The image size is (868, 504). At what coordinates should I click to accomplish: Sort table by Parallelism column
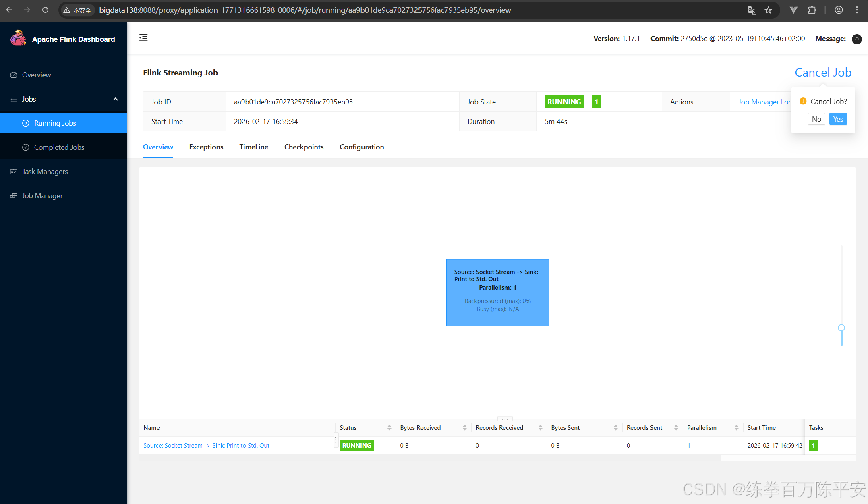[x=737, y=428]
